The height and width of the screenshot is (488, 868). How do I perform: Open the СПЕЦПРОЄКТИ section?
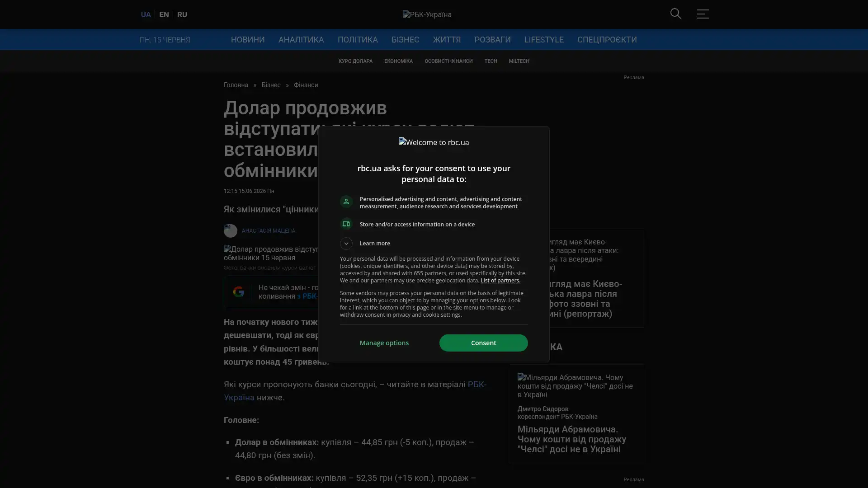click(607, 40)
